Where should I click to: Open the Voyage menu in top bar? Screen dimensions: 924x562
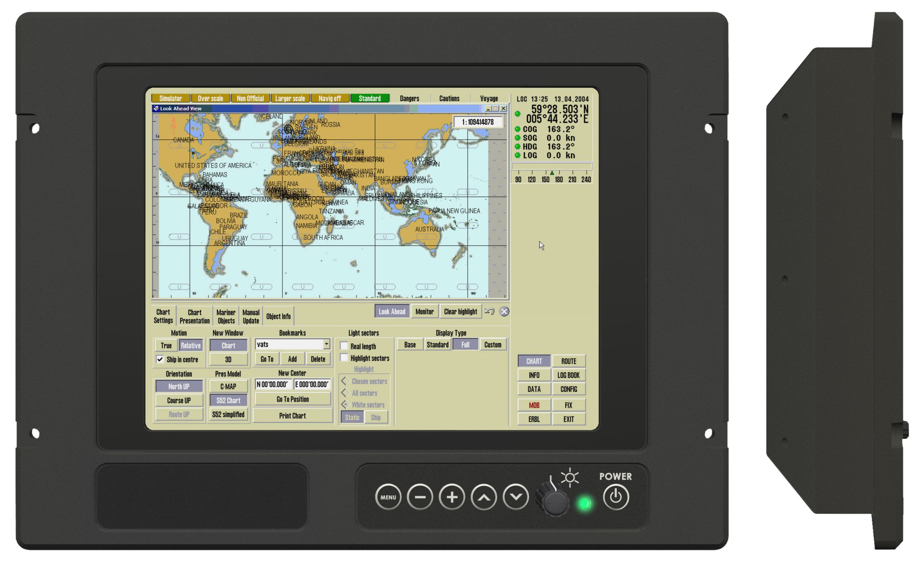pos(489,99)
